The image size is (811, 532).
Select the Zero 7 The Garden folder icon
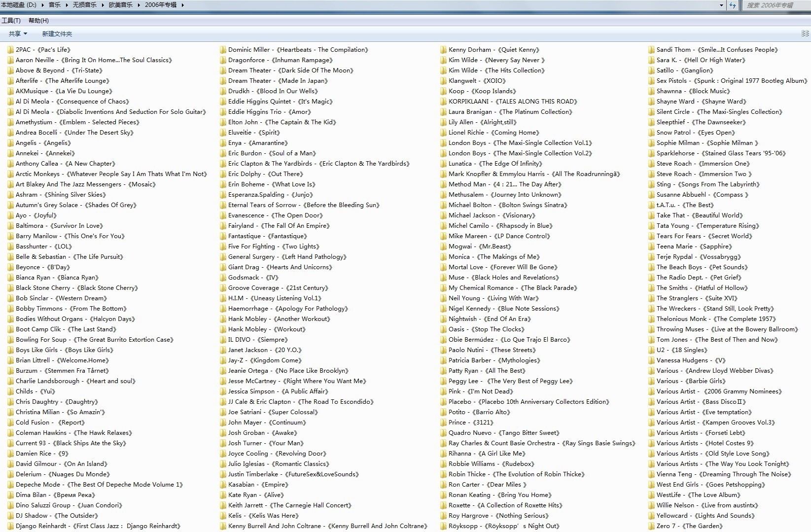(x=651, y=526)
